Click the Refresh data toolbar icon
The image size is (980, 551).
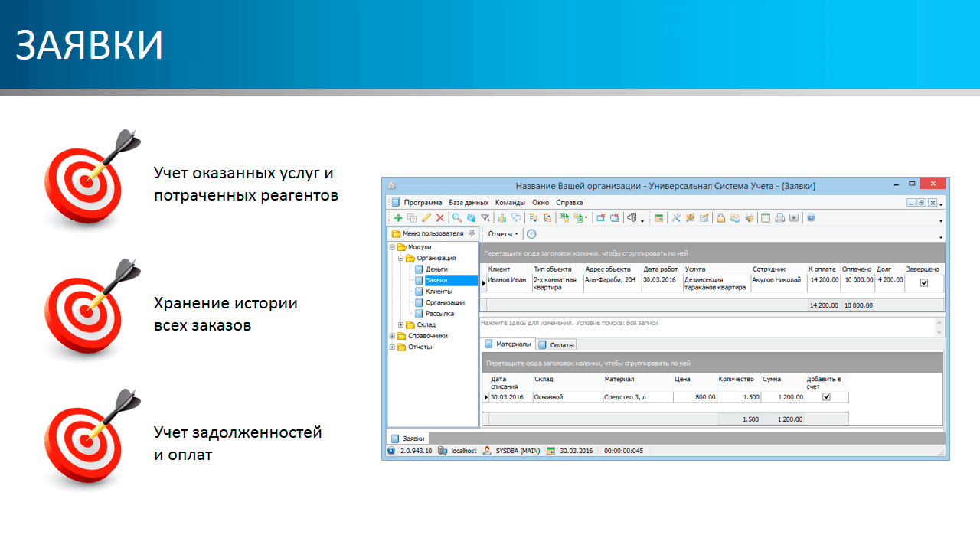coord(472,217)
